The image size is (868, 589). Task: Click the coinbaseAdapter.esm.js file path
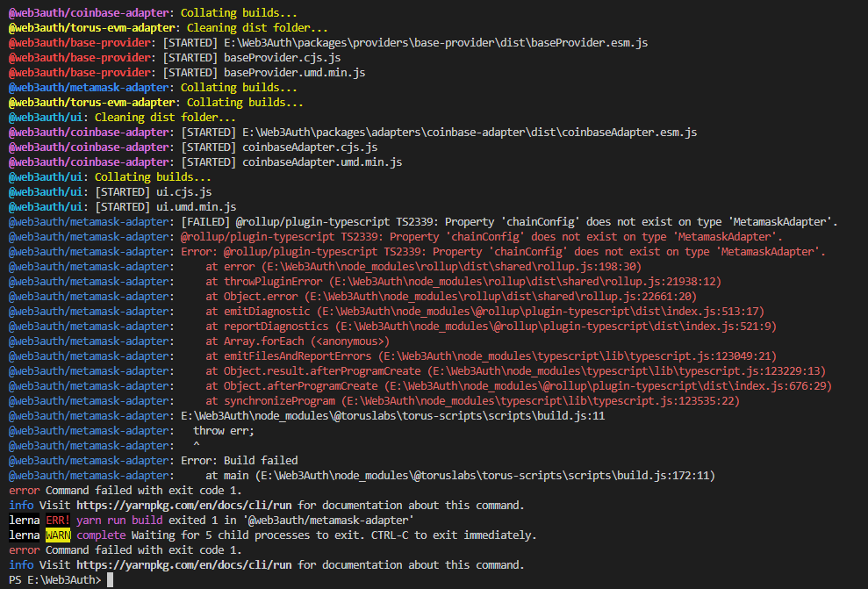tap(470, 133)
